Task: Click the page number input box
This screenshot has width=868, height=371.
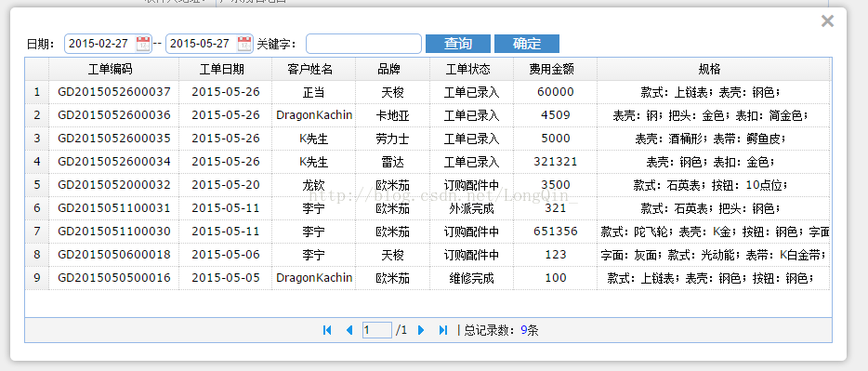Action: pyautogui.click(x=377, y=331)
